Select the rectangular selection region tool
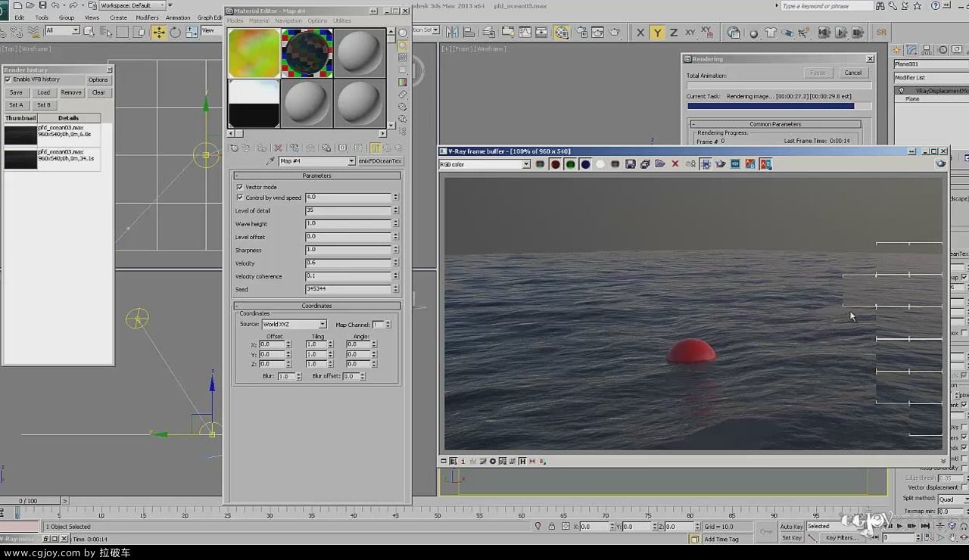This screenshot has width=969, height=560. click(123, 32)
